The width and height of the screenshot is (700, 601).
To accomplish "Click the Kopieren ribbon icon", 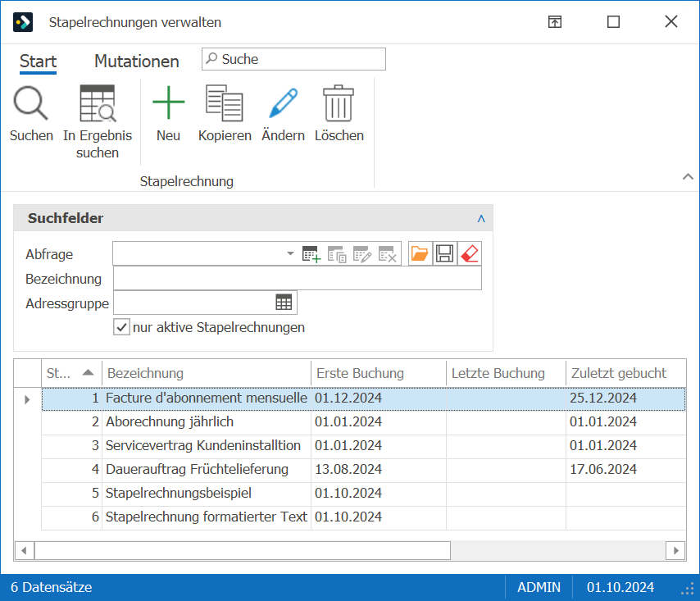I will 224,103.
